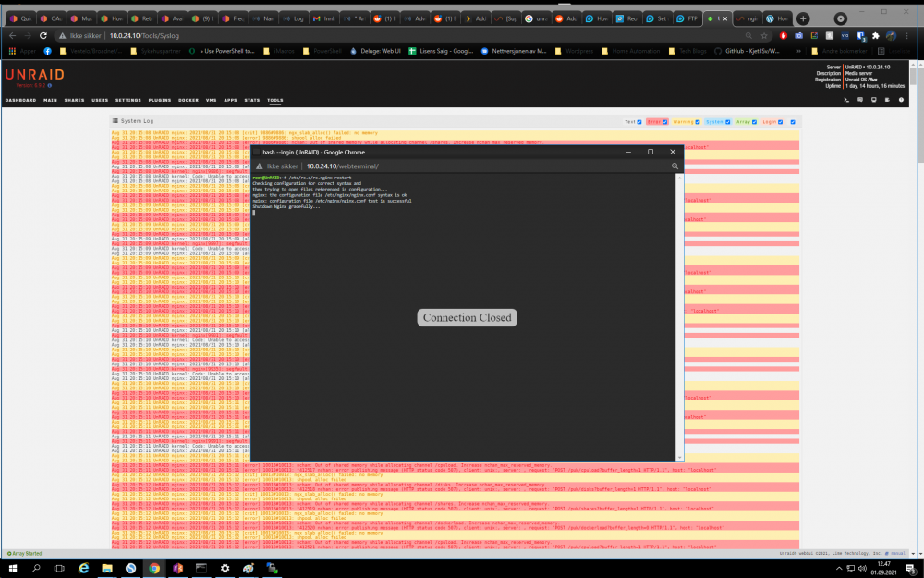Screen dimensions: 924x578
Task: Go back in the main browser window
Action: pos(12,36)
